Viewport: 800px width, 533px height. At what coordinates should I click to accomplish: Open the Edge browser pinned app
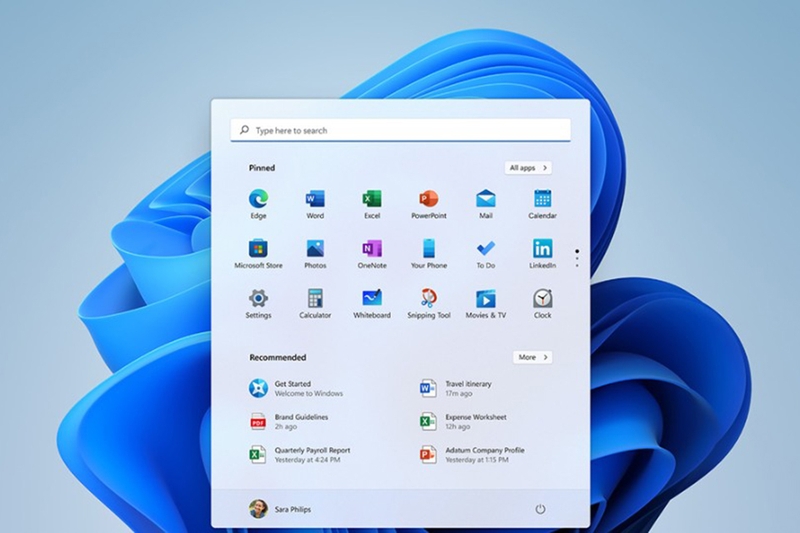click(258, 204)
